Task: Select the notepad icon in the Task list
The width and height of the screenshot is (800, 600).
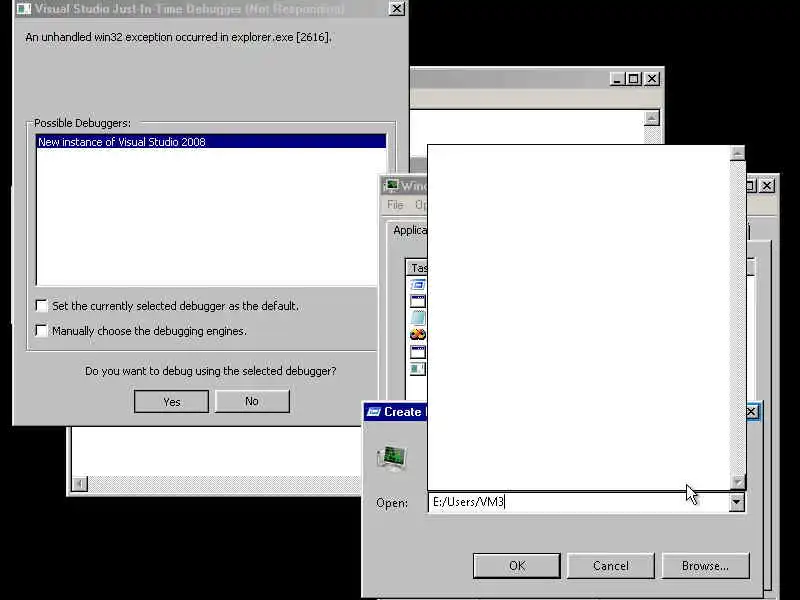Action: (417, 317)
